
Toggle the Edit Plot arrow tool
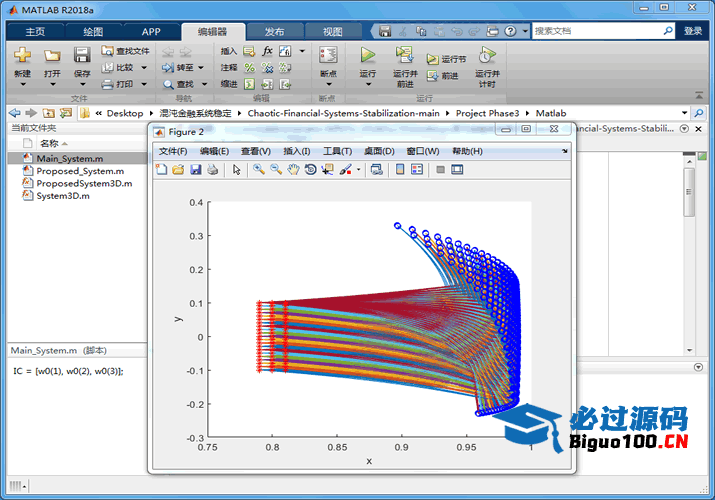point(237,170)
